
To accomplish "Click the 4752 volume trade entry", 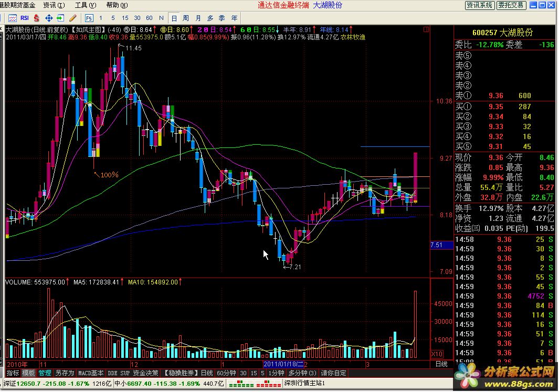I will point(536,296).
